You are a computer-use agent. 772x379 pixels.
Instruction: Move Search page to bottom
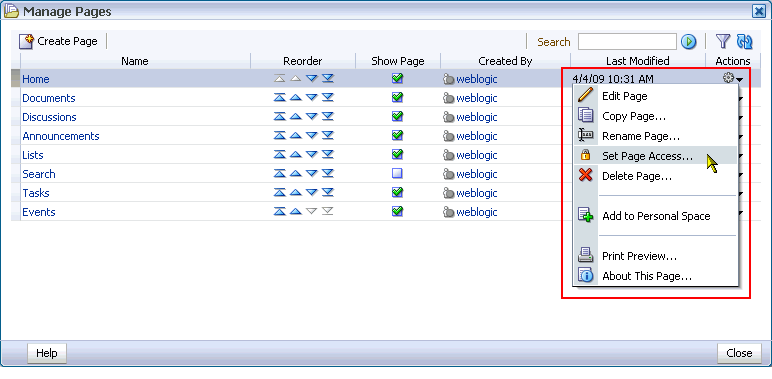(328, 173)
